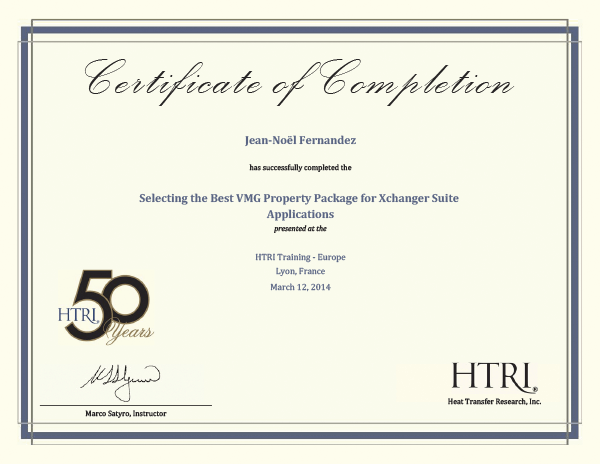Click the large HTRI logo at bottom right
The width and height of the screenshot is (600, 464).
coord(494,377)
